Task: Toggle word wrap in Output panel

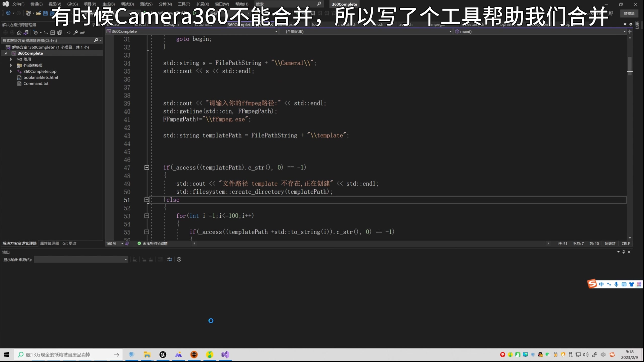Action: pyautogui.click(x=170, y=259)
